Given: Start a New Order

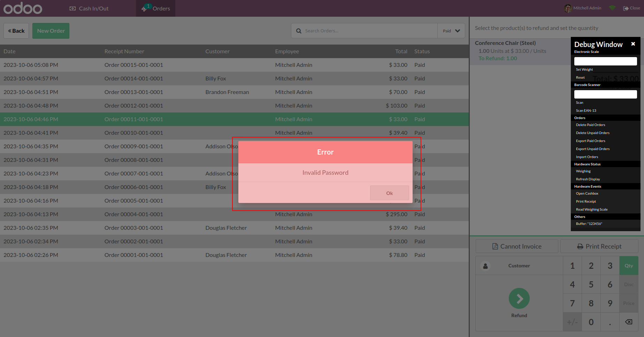Looking at the screenshot, I should 51,31.
